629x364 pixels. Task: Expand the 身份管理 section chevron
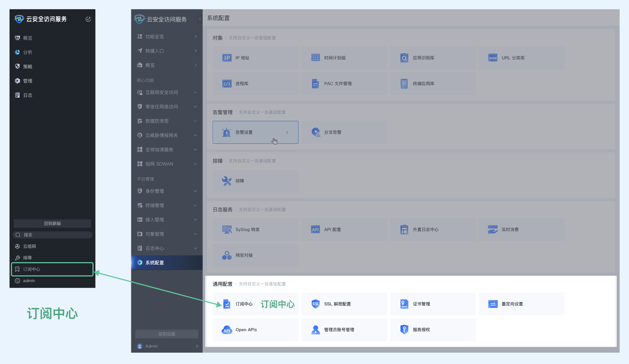click(195, 191)
